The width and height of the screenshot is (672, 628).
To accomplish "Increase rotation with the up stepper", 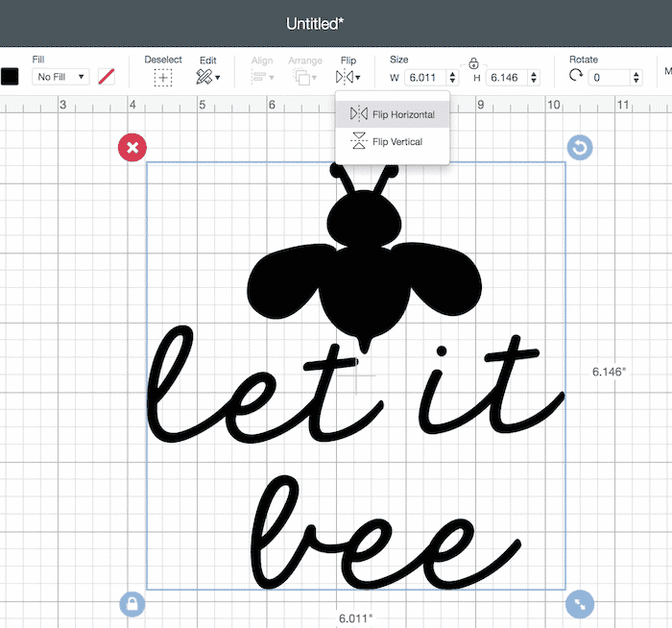I will coord(636,74).
